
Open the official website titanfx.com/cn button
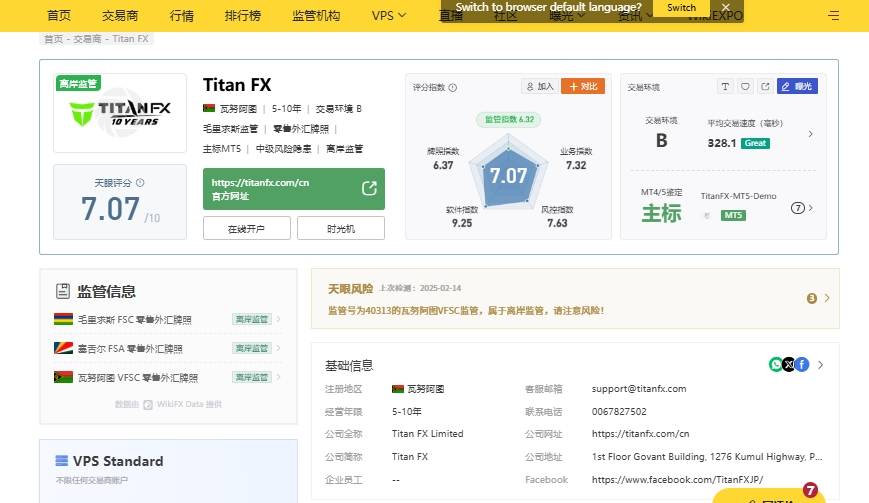[294, 189]
